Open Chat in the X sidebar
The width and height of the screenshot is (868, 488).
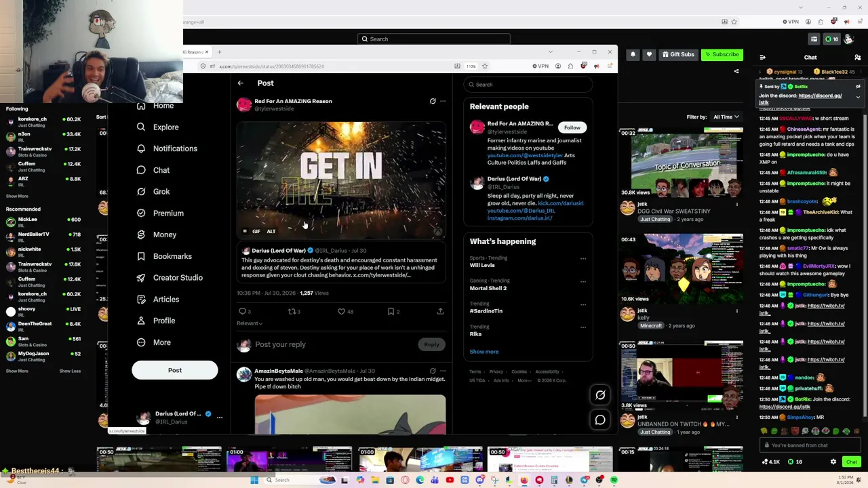point(153,170)
